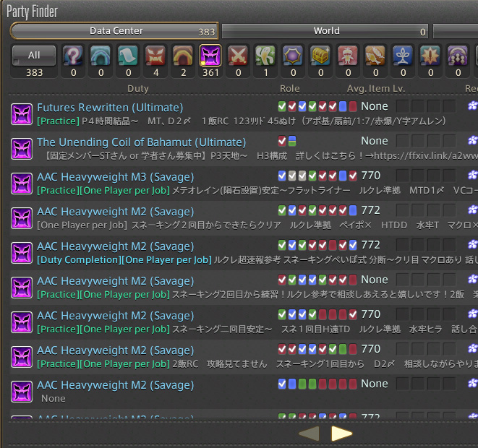Open M2 listing title above スネーキング2回目から練習
Viewport: 478px width, 448px height.
click(115, 281)
